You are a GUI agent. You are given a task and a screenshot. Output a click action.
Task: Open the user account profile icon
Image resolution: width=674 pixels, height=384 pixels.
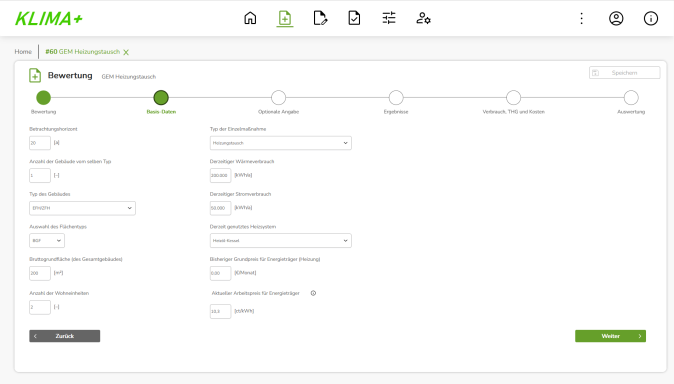coord(616,18)
